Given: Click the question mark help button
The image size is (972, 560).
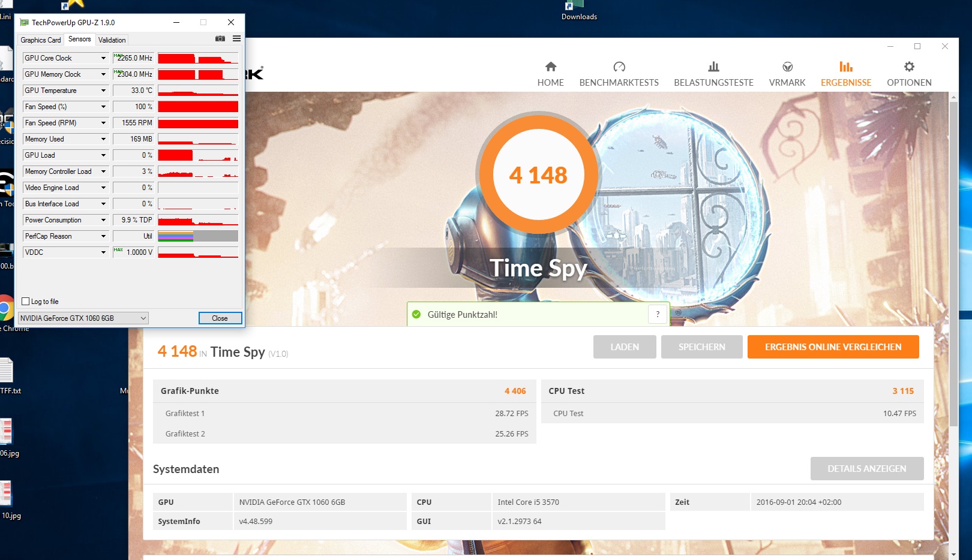Looking at the screenshot, I should pyautogui.click(x=658, y=314).
